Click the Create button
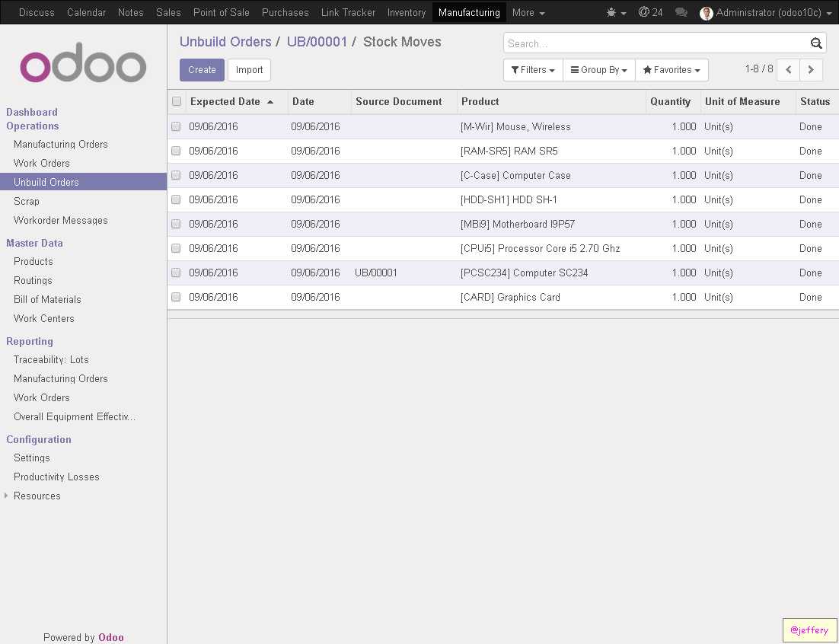The height and width of the screenshot is (644, 839). [x=202, y=69]
